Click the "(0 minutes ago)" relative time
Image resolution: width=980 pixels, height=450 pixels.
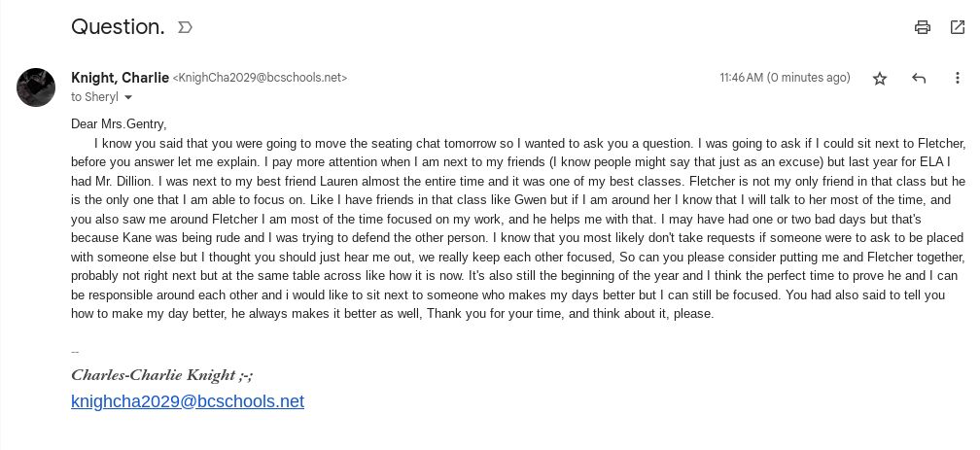tap(809, 78)
